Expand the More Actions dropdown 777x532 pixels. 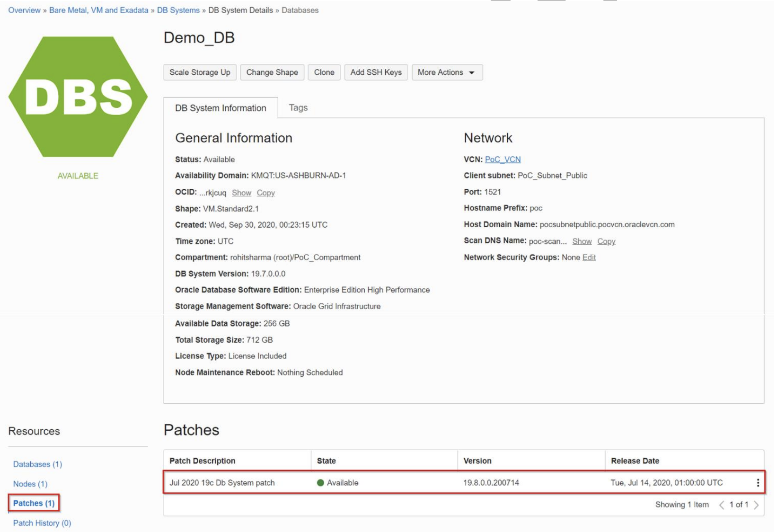tap(447, 72)
